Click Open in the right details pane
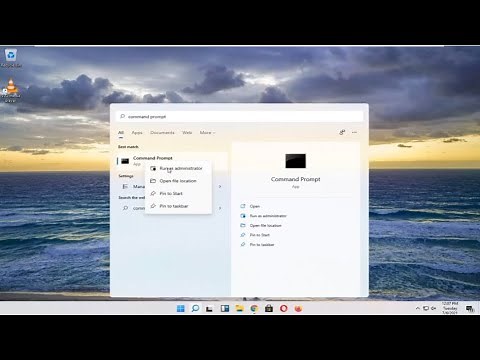The height and width of the screenshot is (360, 480). pyautogui.click(x=255, y=206)
